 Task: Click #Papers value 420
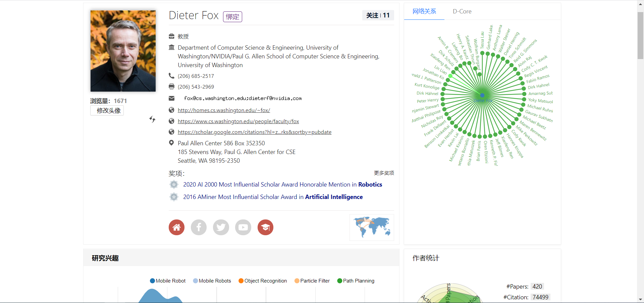point(537,287)
